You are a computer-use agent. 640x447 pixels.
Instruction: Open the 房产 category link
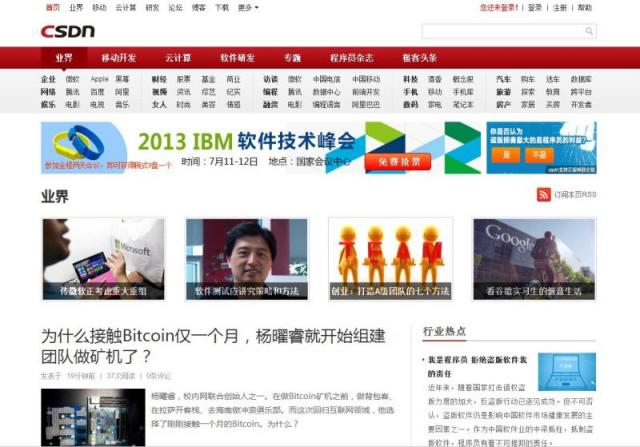[x=504, y=105]
